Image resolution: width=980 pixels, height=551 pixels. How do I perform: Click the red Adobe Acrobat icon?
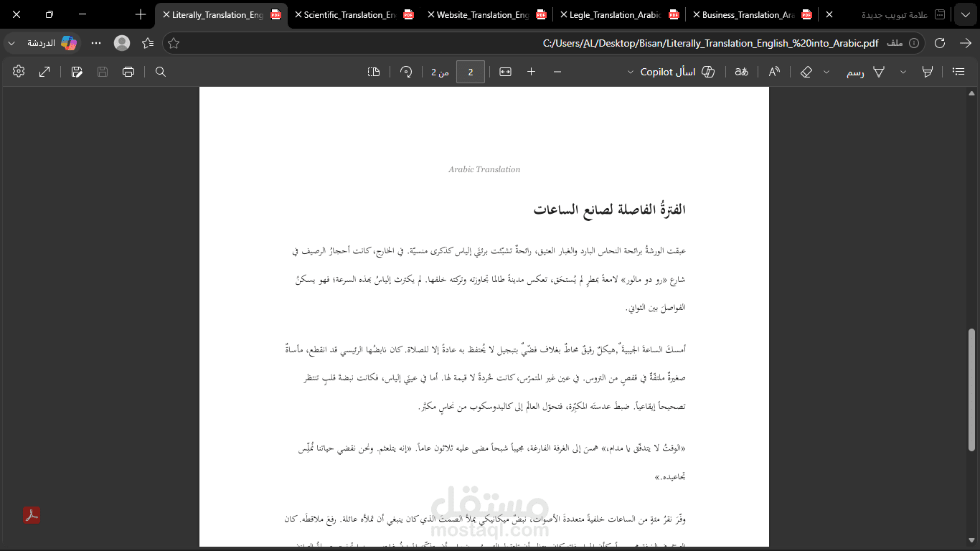(x=31, y=515)
